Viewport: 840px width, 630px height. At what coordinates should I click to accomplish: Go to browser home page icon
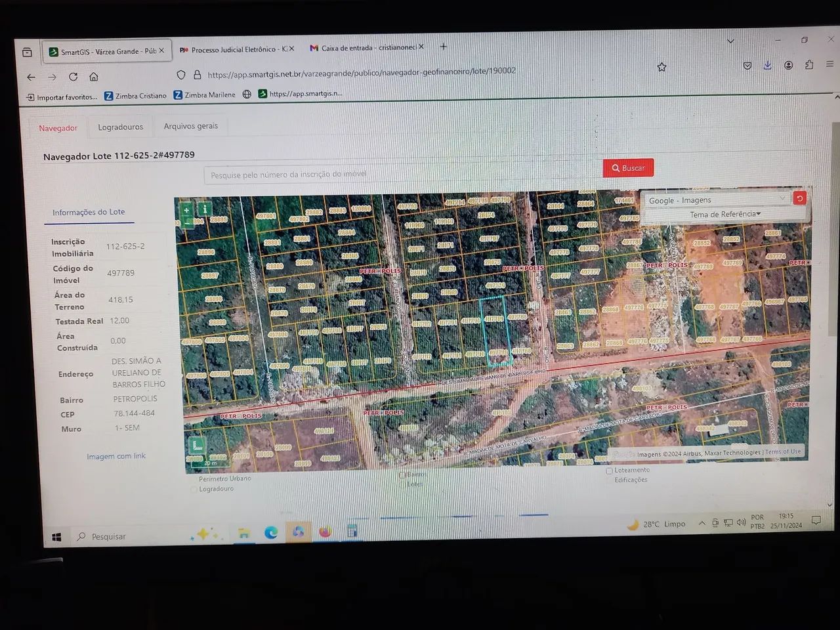pos(94,77)
